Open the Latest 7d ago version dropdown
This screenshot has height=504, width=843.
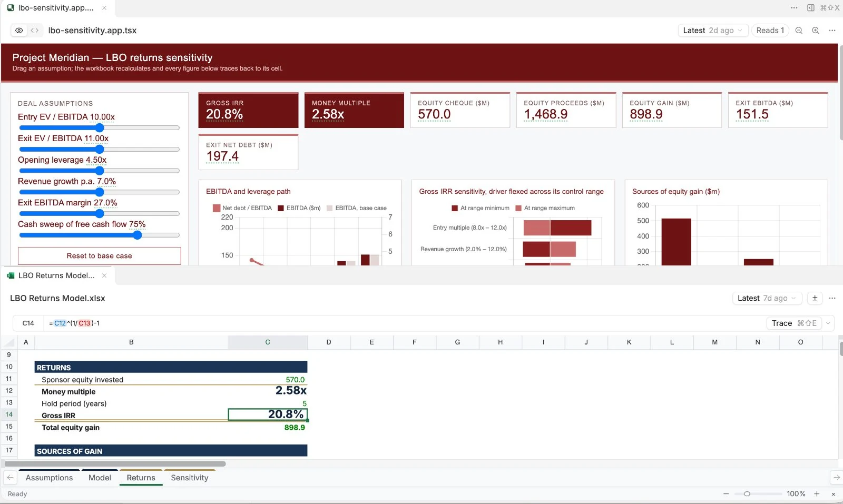767,298
